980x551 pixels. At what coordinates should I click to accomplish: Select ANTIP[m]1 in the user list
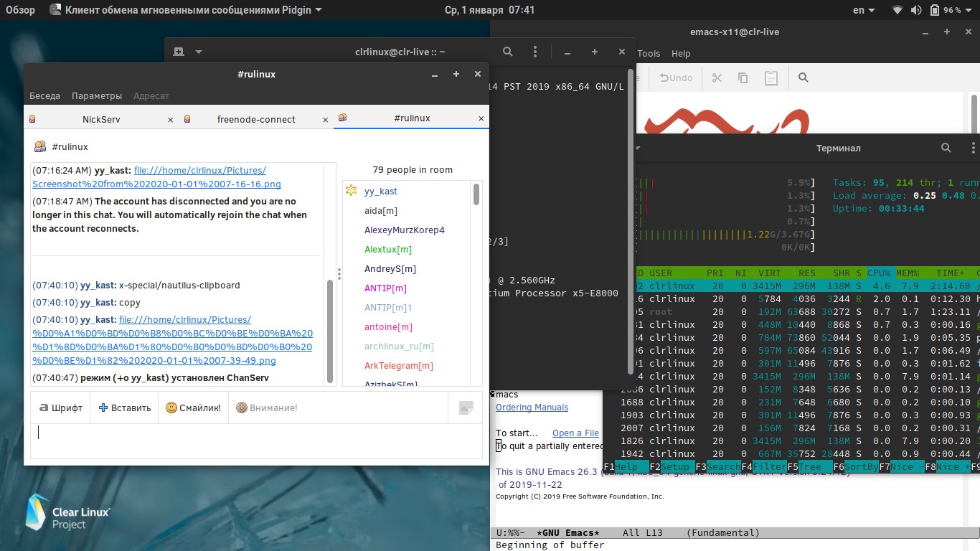point(389,307)
